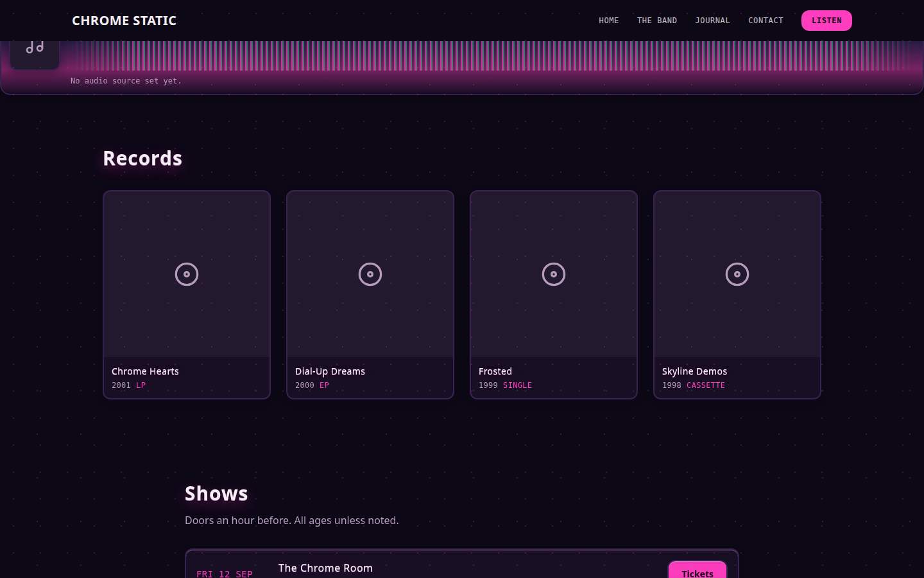Click the 2000 EP label
The image size is (924, 578).
coord(312,385)
